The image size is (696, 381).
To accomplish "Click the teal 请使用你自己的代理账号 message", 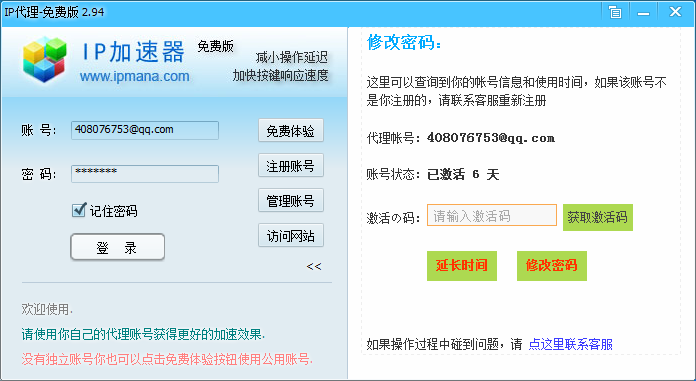I will click(x=143, y=334).
